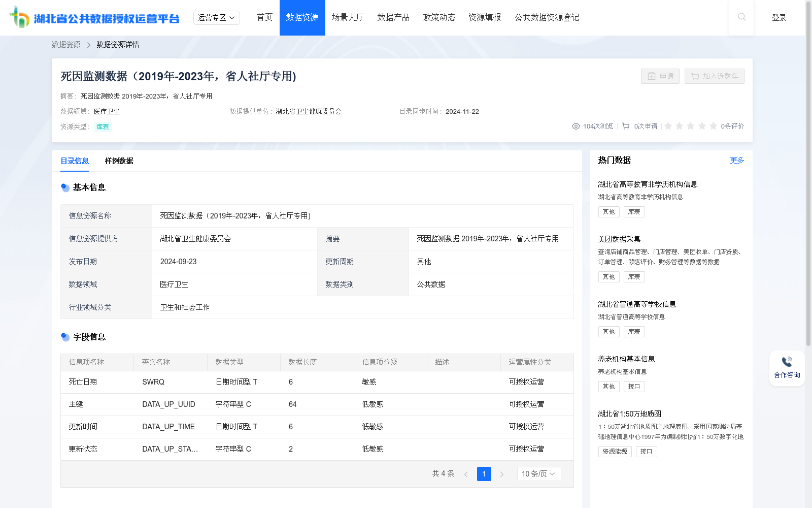The width and height of the screenshot is (812, 508).
Task: Click the phone icon for 合作咨询
Action: click(x=787, y=362)
